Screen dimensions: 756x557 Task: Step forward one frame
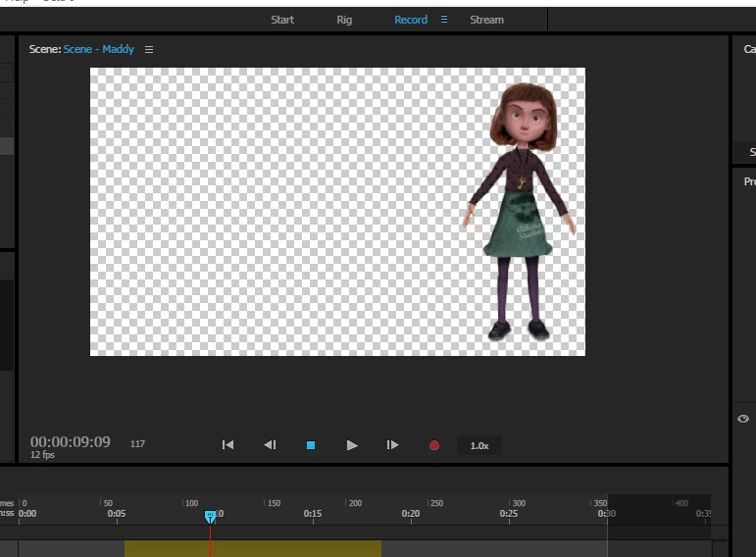tap(392, 445)
